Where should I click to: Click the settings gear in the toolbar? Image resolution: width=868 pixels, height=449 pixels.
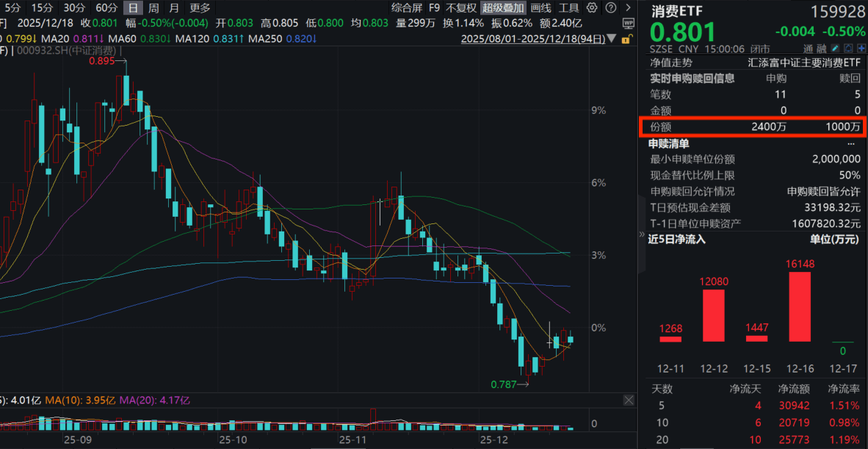point(591,7)
